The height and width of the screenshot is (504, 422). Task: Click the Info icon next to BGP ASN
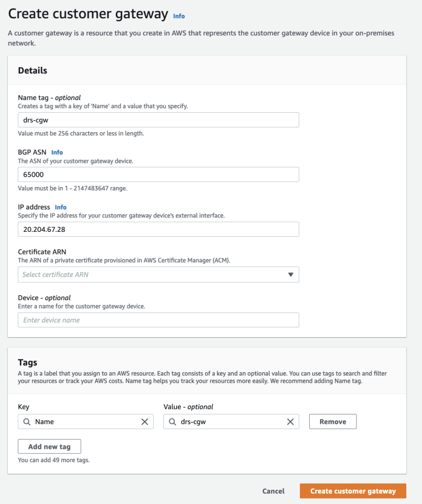tap(57, 152)
